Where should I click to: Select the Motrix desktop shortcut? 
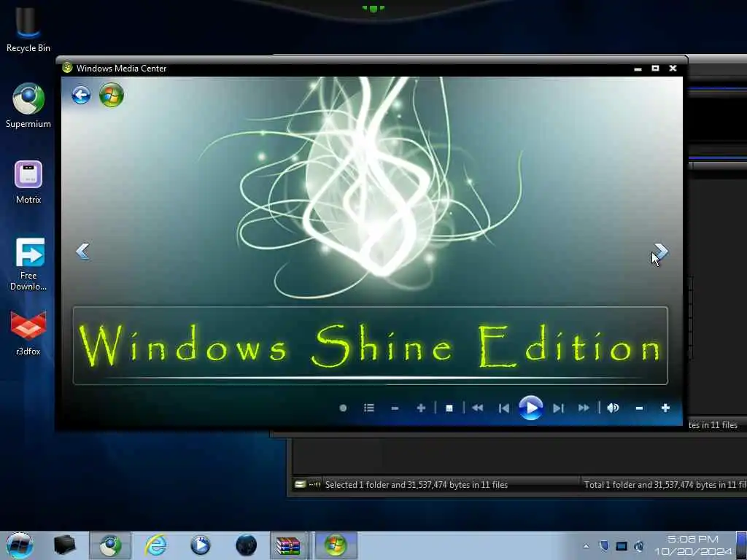point(28,182)
